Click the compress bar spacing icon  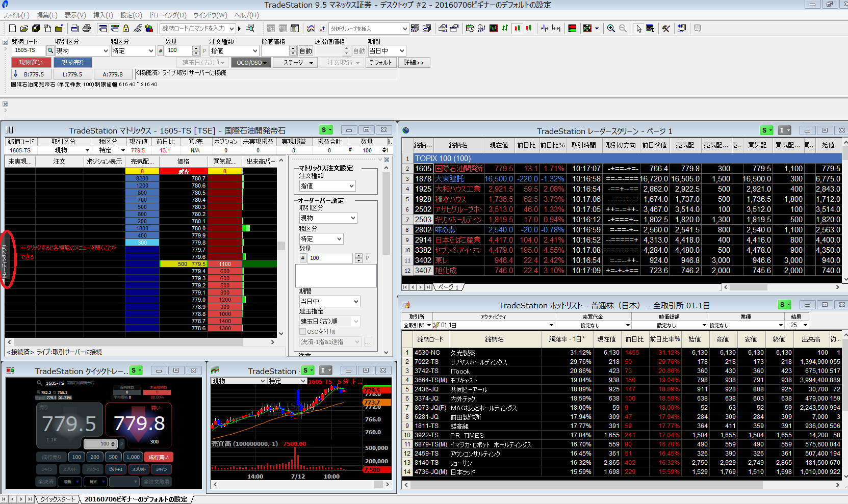point(545,29)
